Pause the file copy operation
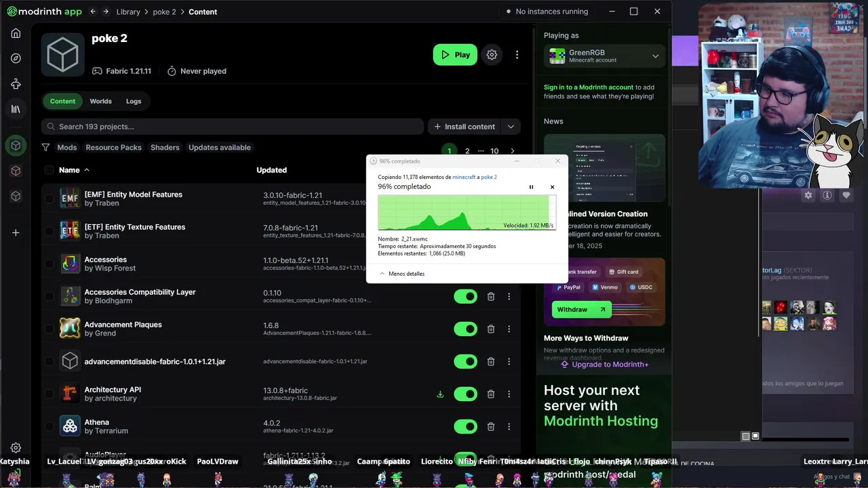 tap(531, 187)
